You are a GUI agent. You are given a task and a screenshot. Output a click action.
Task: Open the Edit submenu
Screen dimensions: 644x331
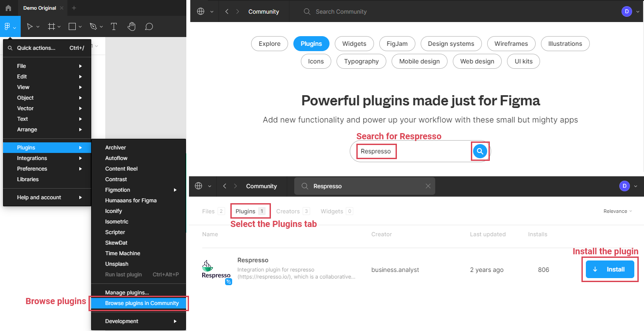[x=47, y=77]
